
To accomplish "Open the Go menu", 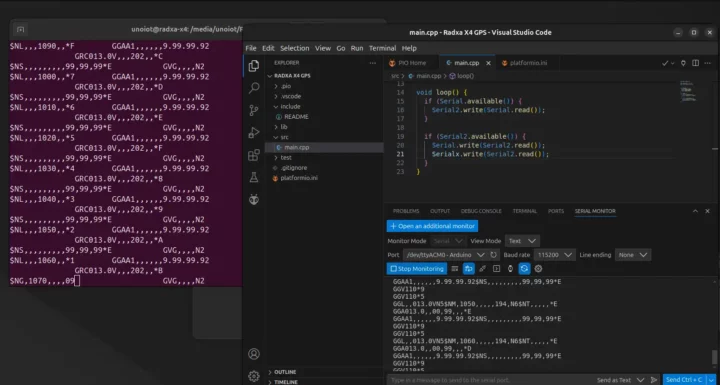I will click(x=341, y=48).
